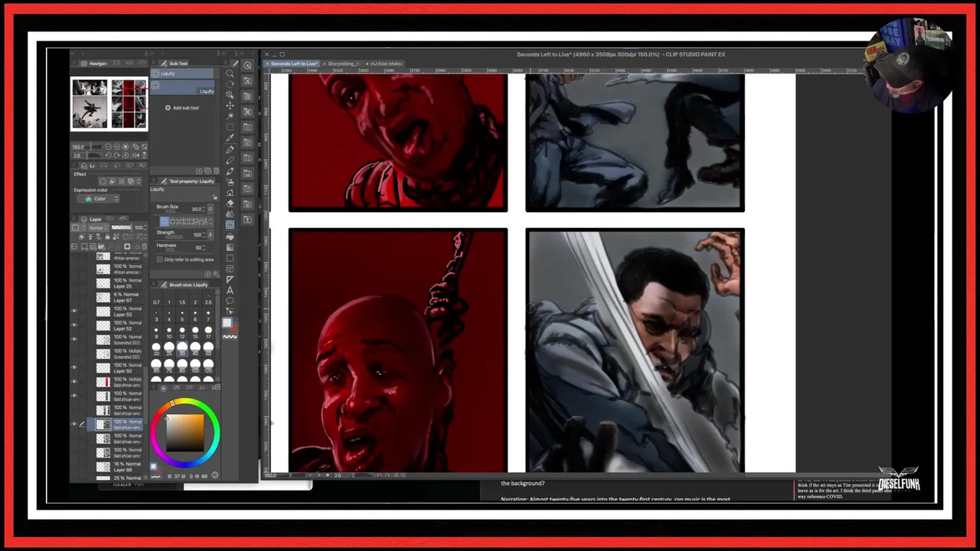Select the Eyedropper tool
Viewport: 980px width, 551px height.
coord(230,138)
